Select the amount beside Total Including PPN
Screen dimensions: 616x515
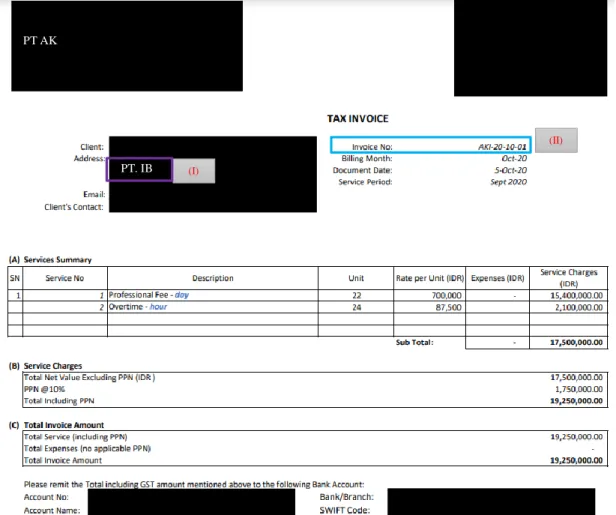tap(576, 401)
